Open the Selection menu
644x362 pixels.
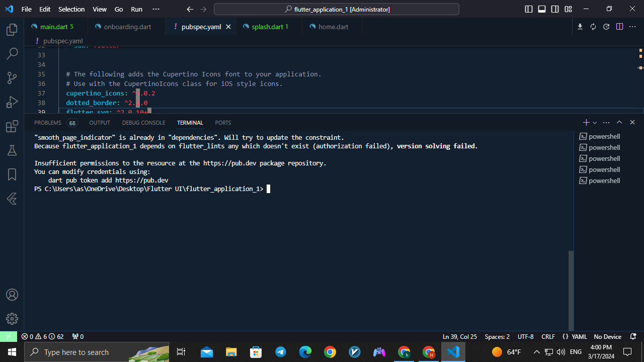(x=71, y=9)
